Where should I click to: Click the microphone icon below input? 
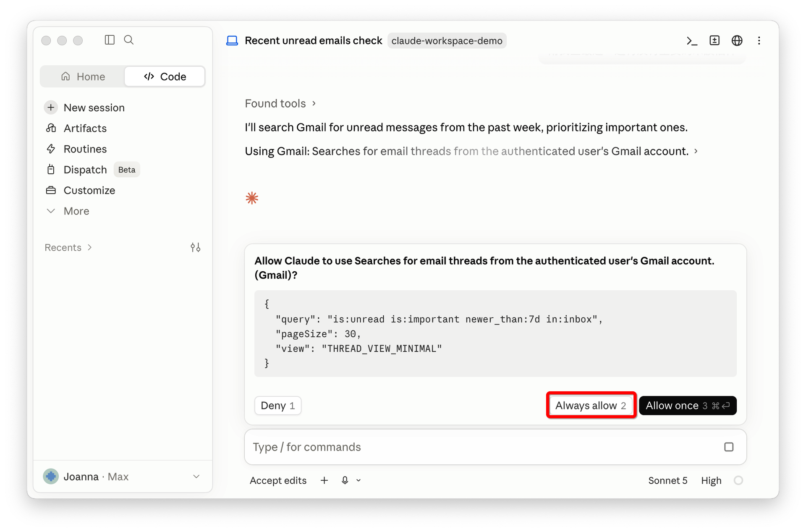(x=345, y=480)
